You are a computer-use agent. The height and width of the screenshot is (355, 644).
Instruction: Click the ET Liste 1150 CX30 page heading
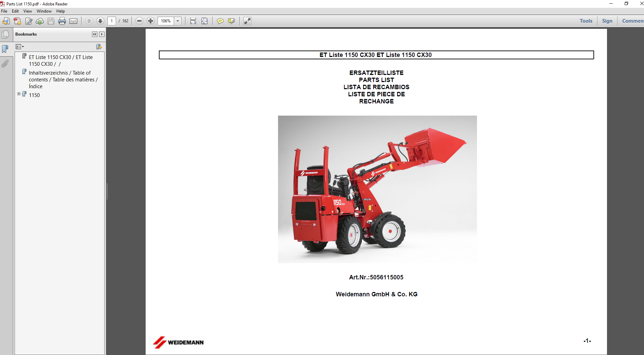pyautogui.click(x=375, y=55)
